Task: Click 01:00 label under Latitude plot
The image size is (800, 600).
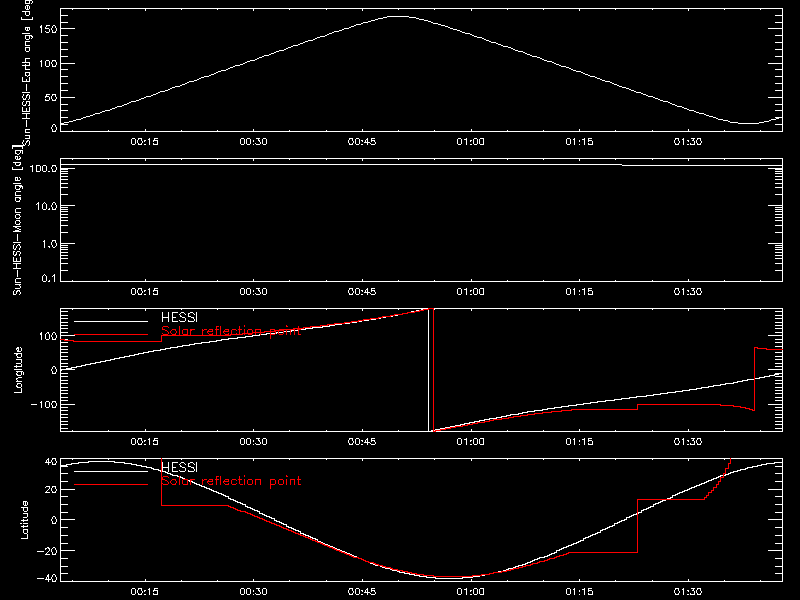Action: pyautogui.click(x=470, y=591)
